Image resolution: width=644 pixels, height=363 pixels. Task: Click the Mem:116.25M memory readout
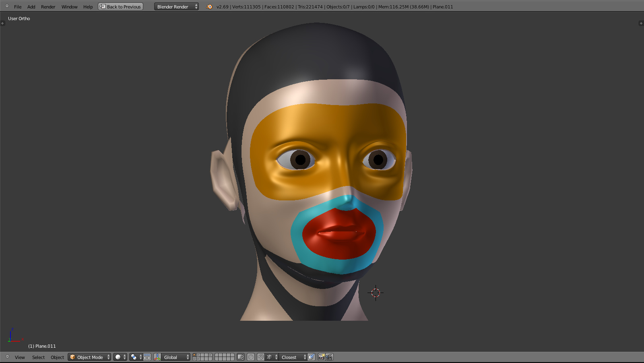(404, 7)
